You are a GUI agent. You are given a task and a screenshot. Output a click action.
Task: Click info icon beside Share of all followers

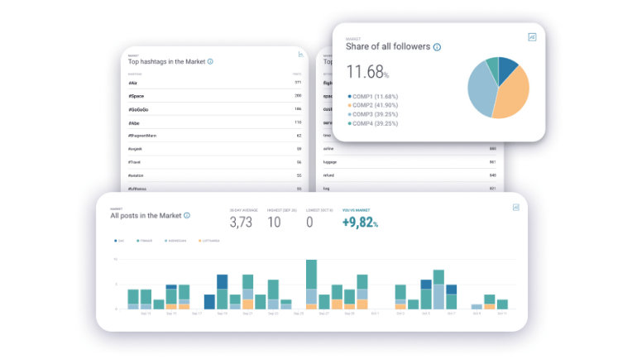tap(437, 47)
